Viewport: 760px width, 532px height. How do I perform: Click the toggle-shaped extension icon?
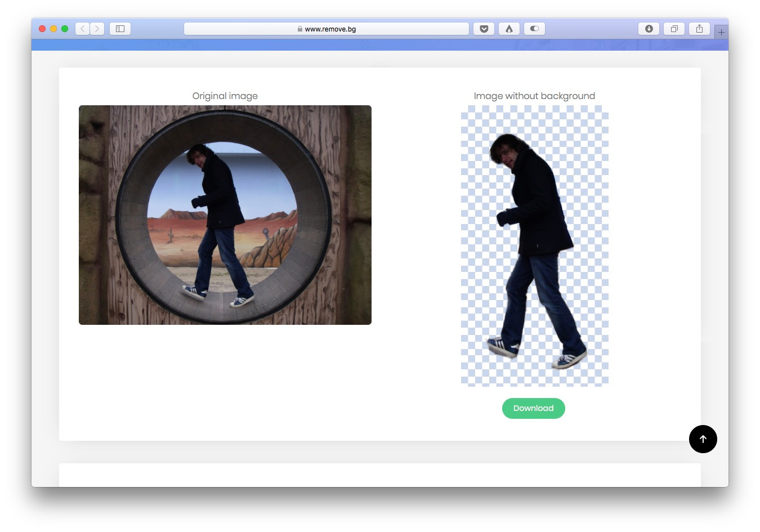[534, 29]
